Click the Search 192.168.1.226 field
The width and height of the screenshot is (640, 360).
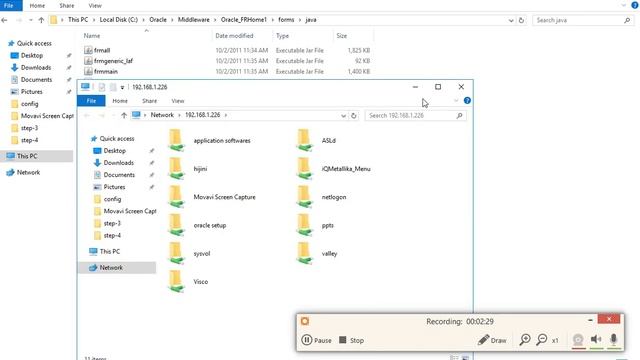pos(416,116)
